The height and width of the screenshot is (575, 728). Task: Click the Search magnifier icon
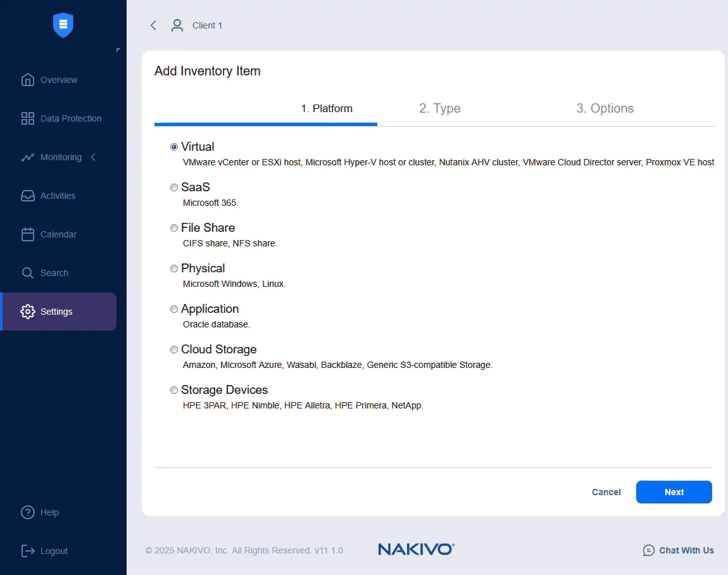pyautogui.click(x=28, y=273)
